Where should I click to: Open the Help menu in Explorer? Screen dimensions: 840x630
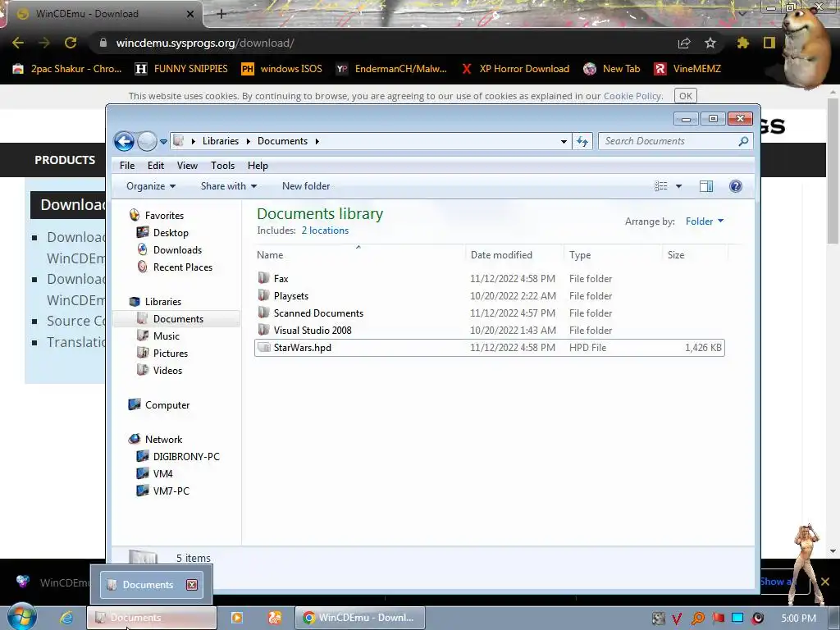click(258, 166)
